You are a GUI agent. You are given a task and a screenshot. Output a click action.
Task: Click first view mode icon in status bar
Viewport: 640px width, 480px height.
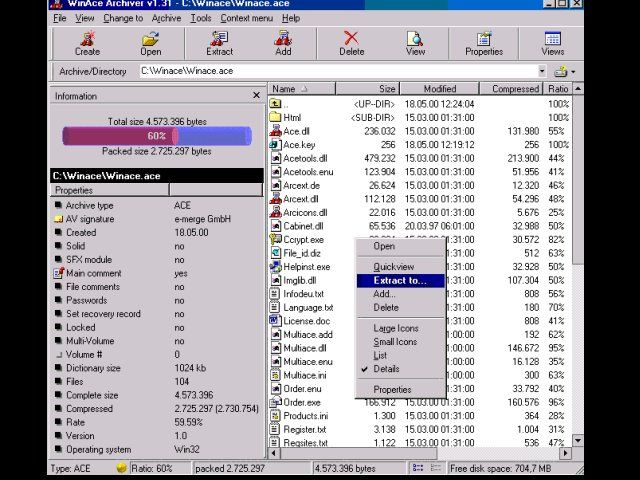pos(418,468)
